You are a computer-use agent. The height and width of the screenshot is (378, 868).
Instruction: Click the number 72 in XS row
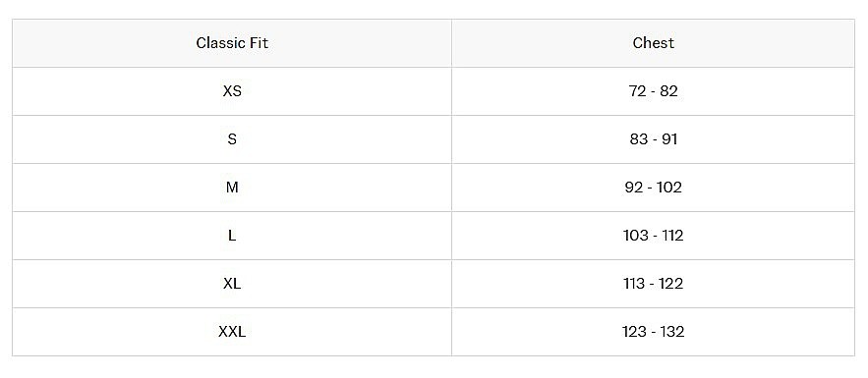pyautogui.click(x=637, y=91)
